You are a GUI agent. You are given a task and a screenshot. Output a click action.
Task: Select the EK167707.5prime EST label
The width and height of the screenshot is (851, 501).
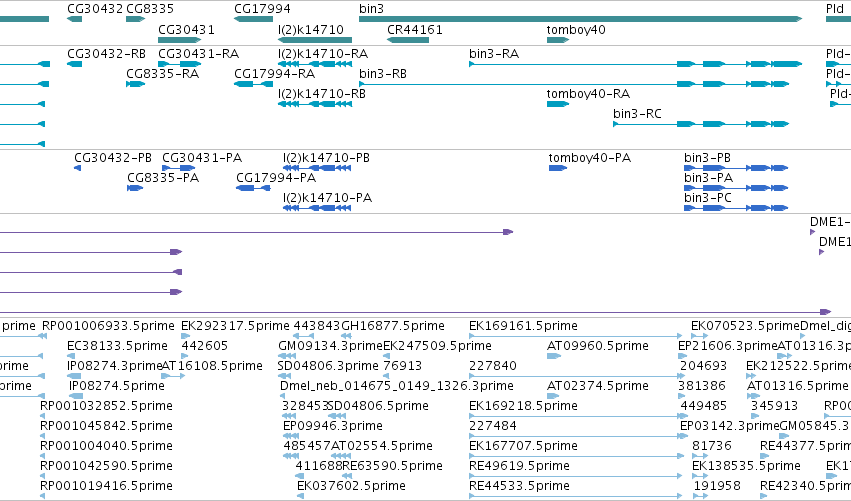pyautogui.click(x=523, y=446)
